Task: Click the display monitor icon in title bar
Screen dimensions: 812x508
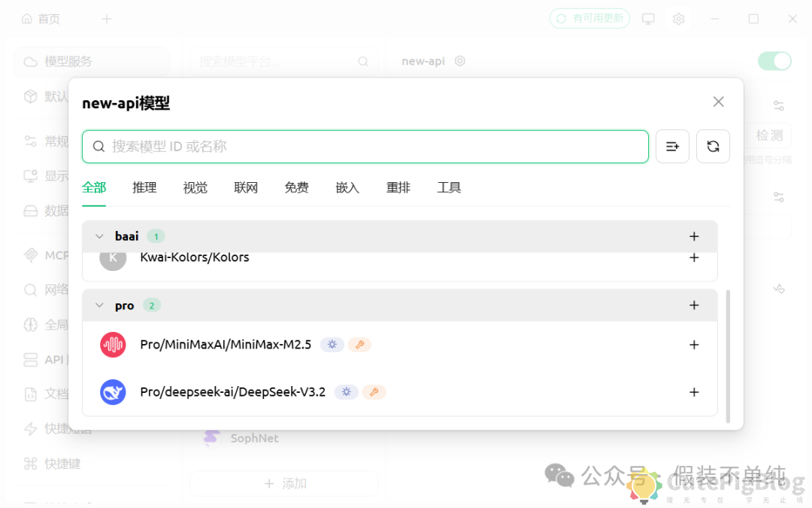Action: [x=648, y=18]
